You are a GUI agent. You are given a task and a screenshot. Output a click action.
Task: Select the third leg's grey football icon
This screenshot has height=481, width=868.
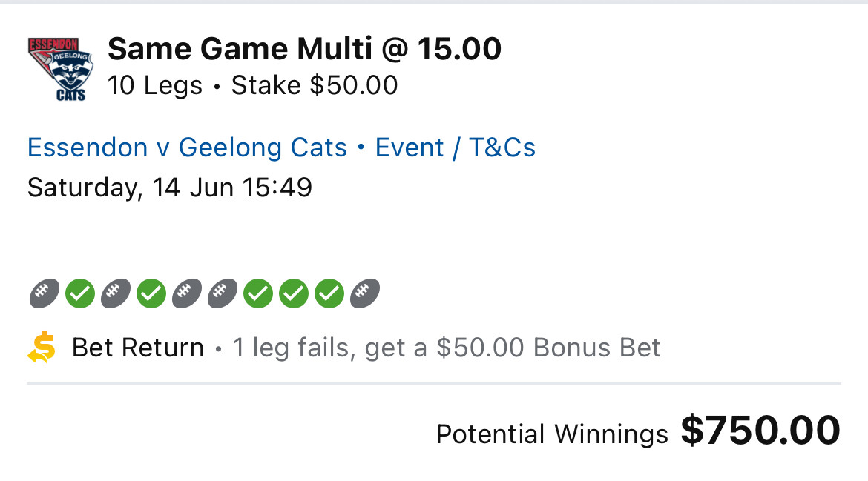(116, 293)
